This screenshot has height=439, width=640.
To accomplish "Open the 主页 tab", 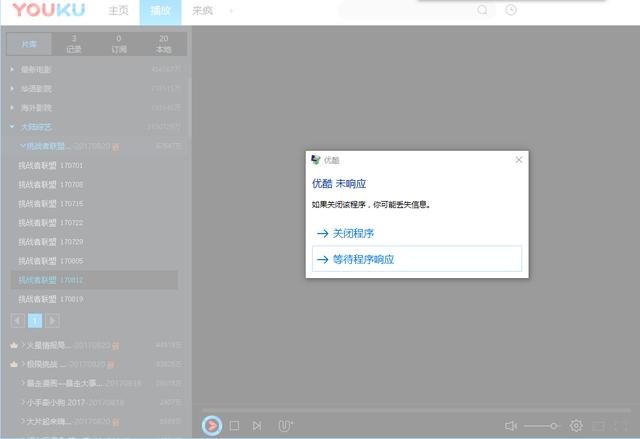I will click(x=118, y=11).
